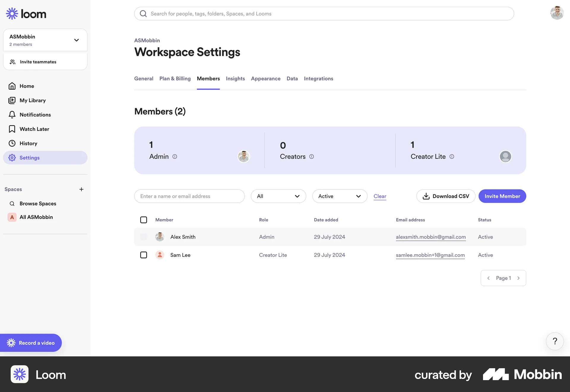The width and height of the screenshot is (570, 392).
Task: Check the select-all members checkbox
Action: [143, 220]
